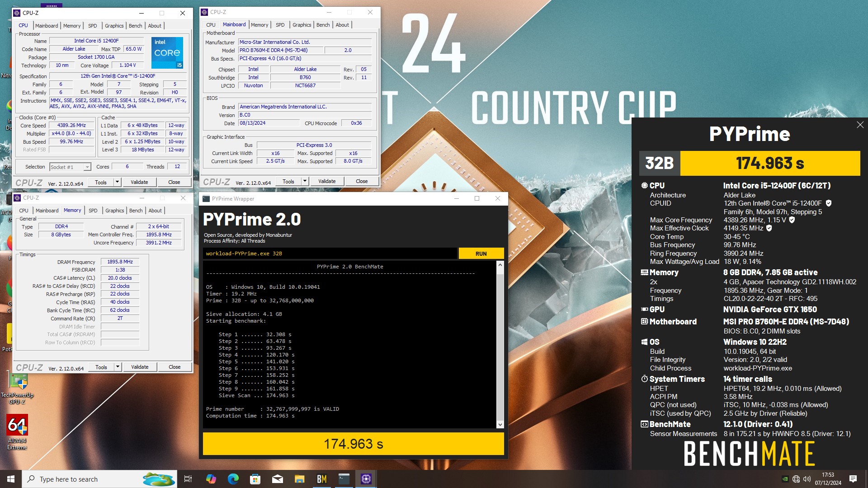The width and height of the screenshot is (868, 488).
Task: Click the Multiplier value x44.0 (8.0 - 44.0)
Action: pyautogui.click(x=71, y=134)
